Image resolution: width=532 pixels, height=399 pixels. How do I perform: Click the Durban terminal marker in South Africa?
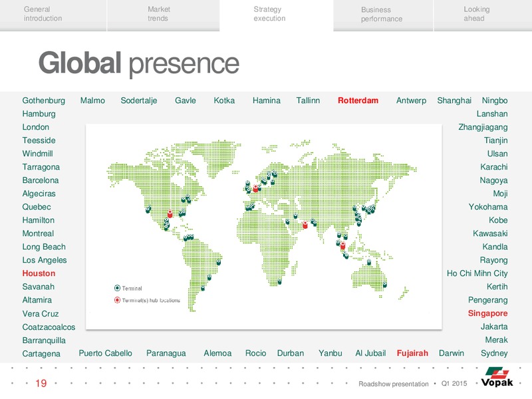click(279, 281)
